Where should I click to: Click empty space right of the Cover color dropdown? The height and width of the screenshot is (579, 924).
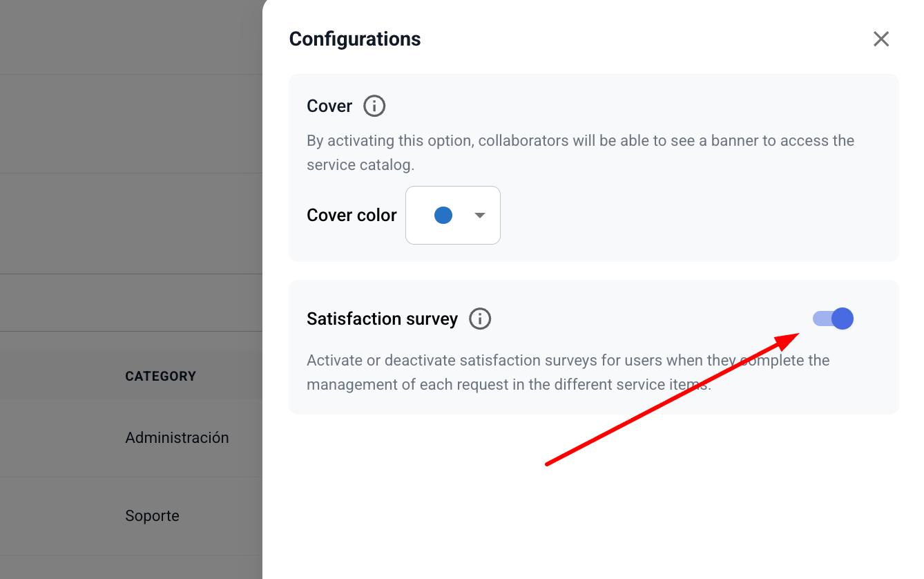691,216
